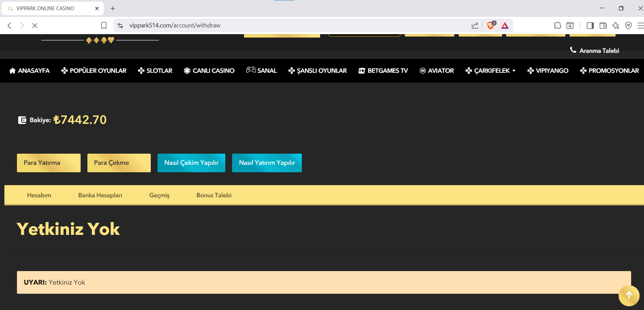
Task: Open Brave Wallet icon in toolbar
Action: [603, 25]
